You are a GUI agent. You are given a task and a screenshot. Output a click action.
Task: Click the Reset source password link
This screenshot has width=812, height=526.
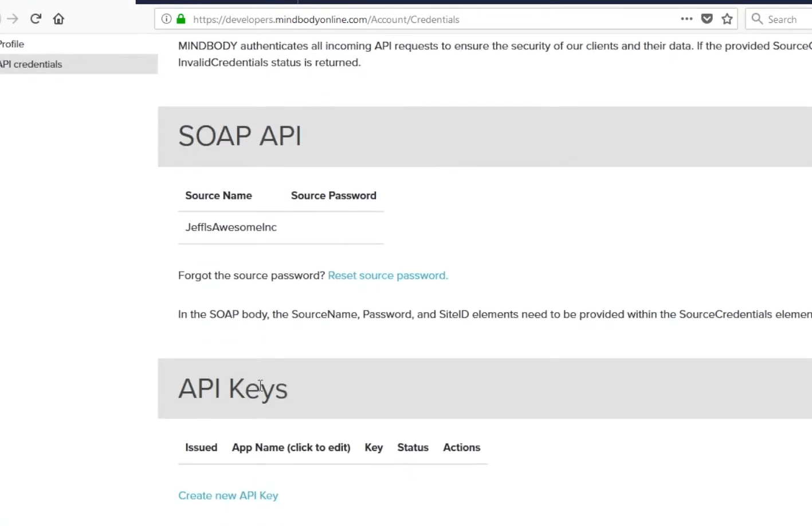tap(388, 276)
